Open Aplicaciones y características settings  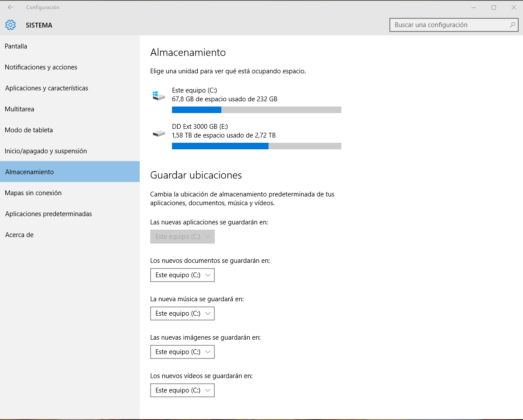[x=46, y=88]
